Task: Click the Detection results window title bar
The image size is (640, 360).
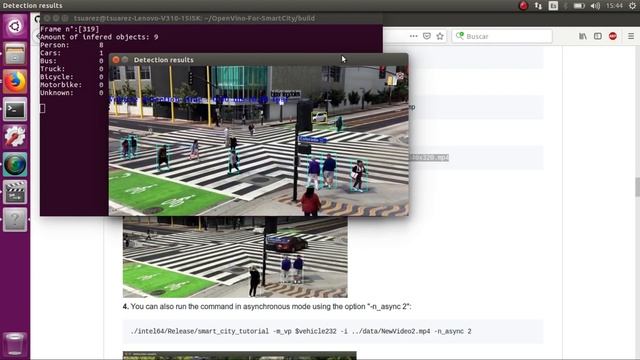Action: point(258,60)
